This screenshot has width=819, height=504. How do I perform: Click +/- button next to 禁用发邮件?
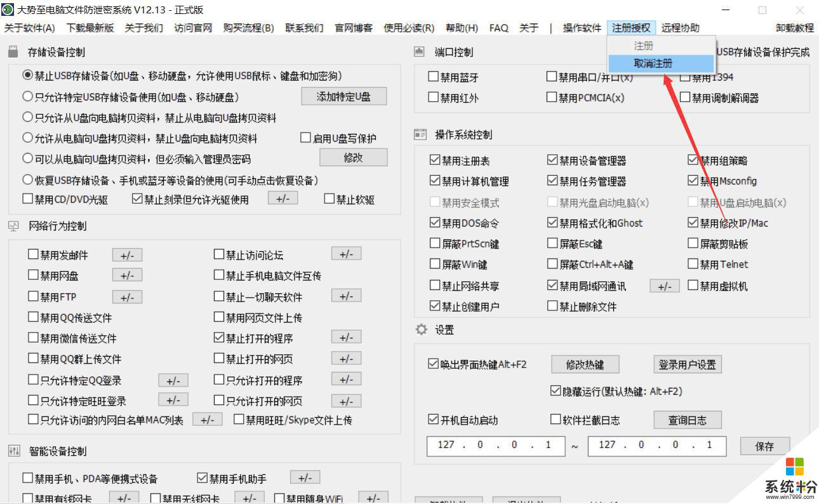click(x=127, y=255)
